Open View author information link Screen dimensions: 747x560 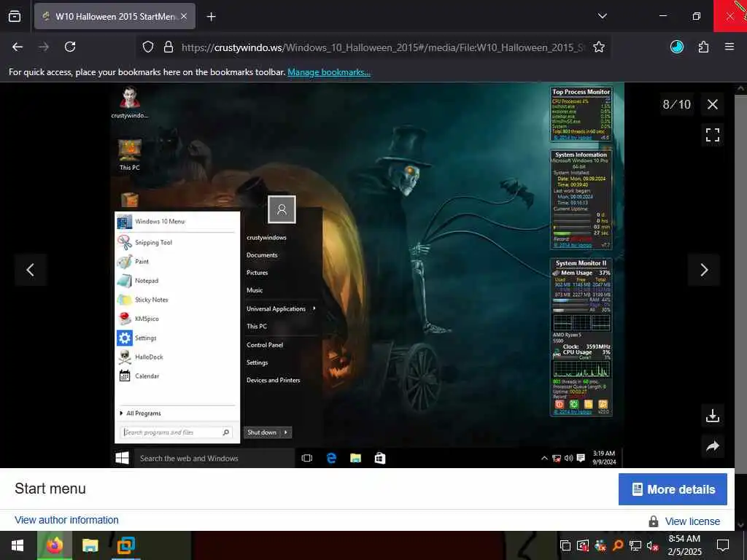click(66, 520)
